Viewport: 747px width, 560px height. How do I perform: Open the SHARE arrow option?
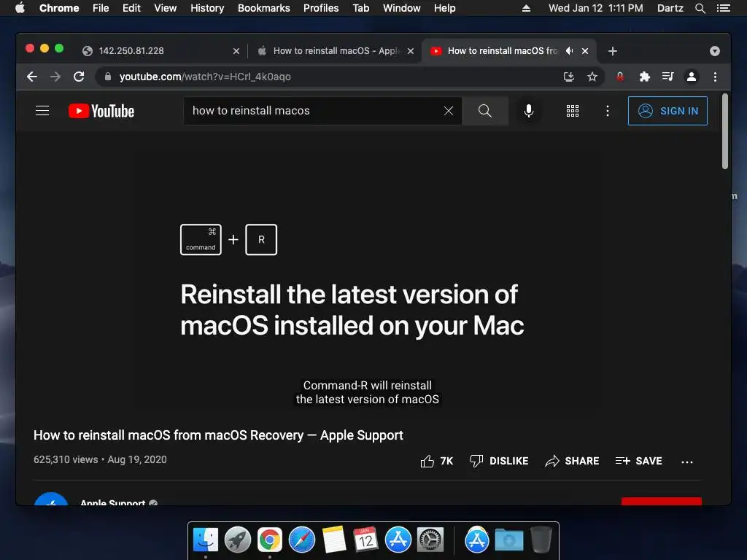coord(572,461)
